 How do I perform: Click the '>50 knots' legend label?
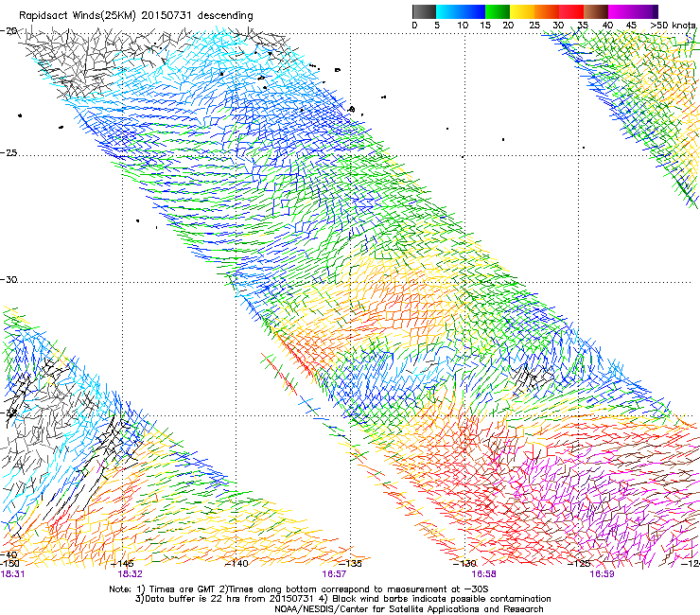(x=673, y=26)
